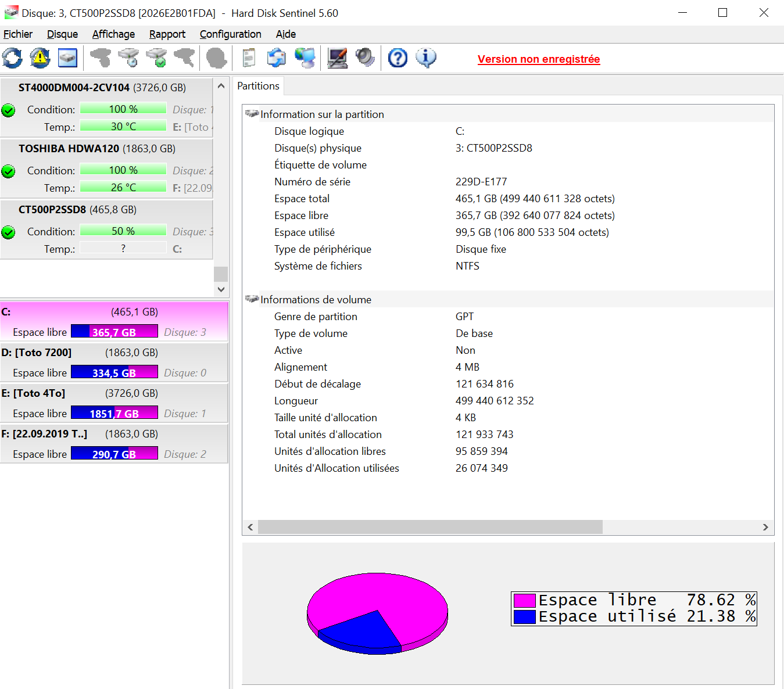784x689 pixels.
Task: Click the hard disk drive toolbar icon
Action: pyautogui.click(x=68, y=58)
